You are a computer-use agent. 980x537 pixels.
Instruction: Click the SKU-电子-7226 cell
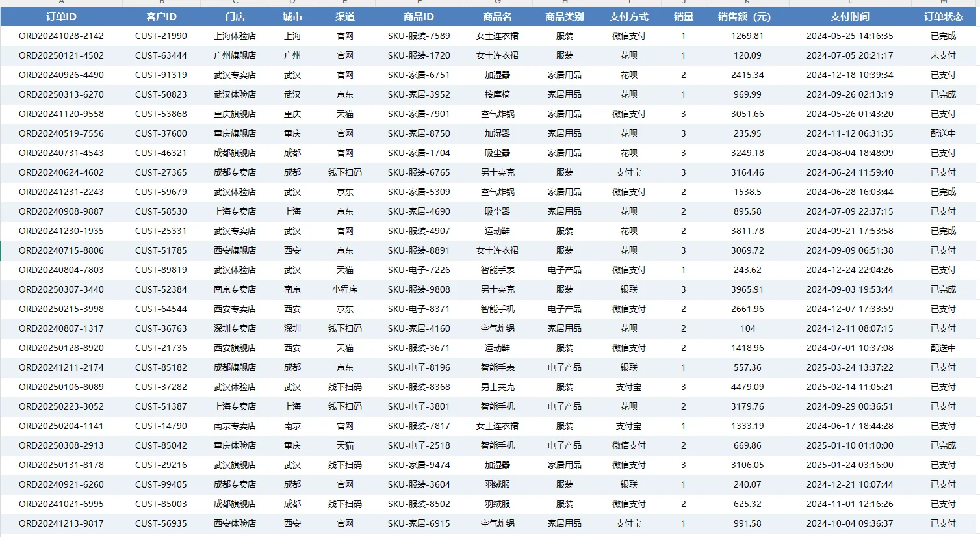point(418,270)
